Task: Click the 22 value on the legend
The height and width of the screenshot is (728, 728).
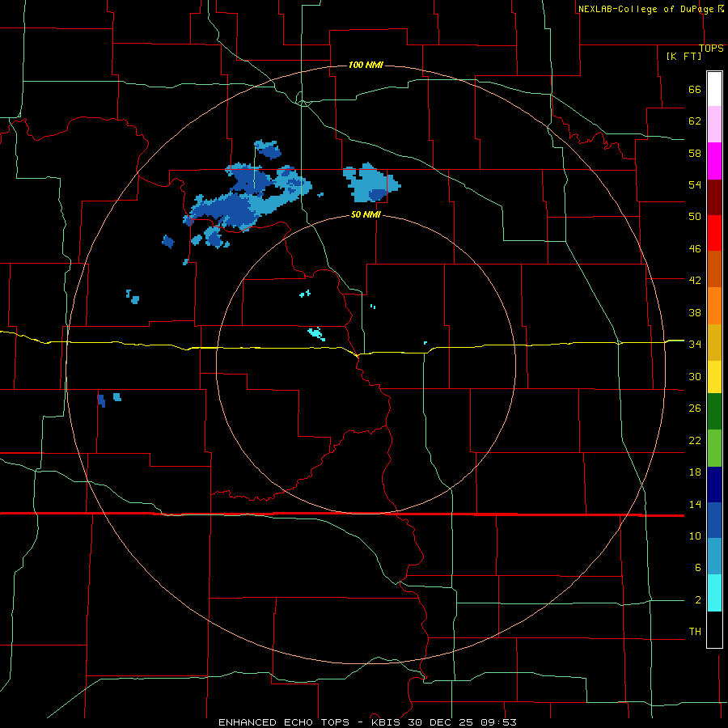Action: tap(695, 440)
